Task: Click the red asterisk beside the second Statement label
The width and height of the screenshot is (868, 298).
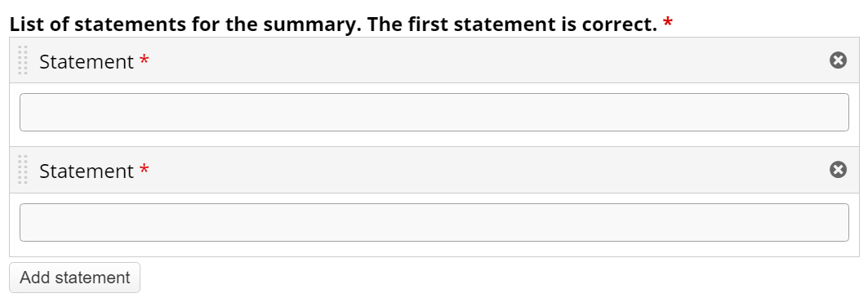Action: click(144, 170)
